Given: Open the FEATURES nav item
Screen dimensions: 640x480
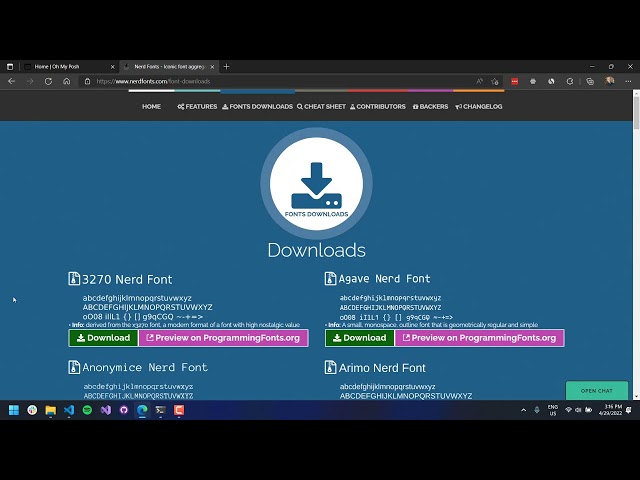Looking at the screenshot, I should 197,107.
